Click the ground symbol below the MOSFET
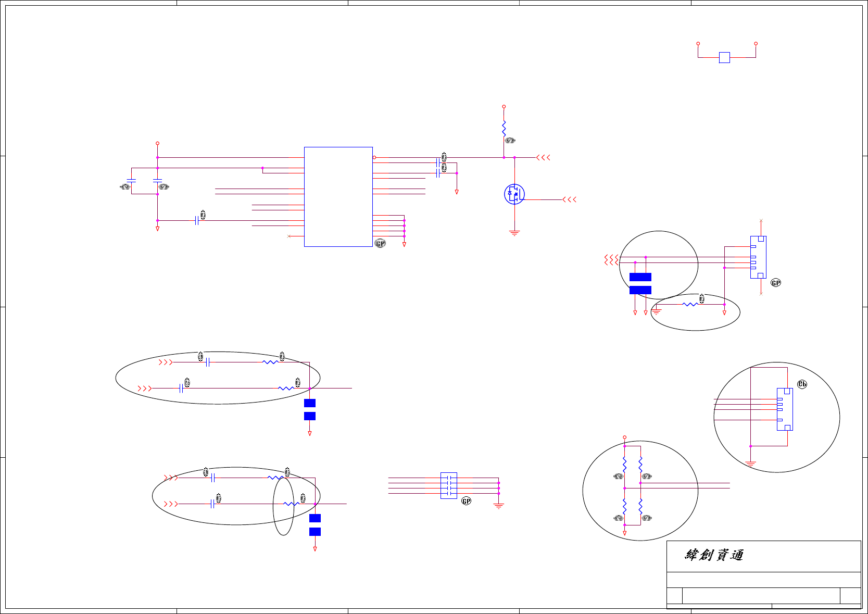 tap(514, 233)
